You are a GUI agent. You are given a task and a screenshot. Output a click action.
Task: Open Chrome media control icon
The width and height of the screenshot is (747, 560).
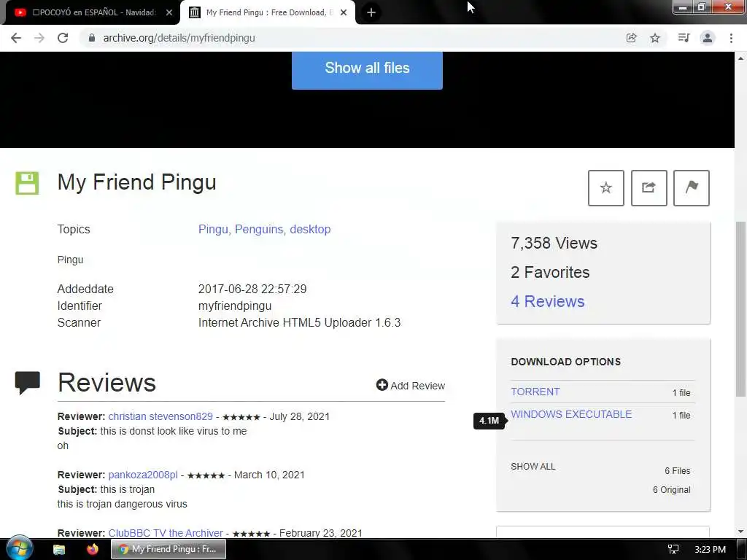(684, 38)
